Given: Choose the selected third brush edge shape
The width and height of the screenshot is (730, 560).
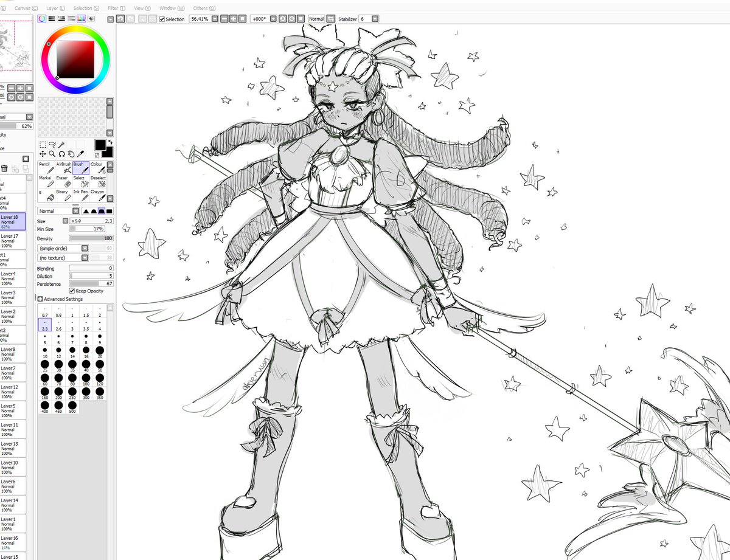Looking at the screenshot, I should point(102,211).
